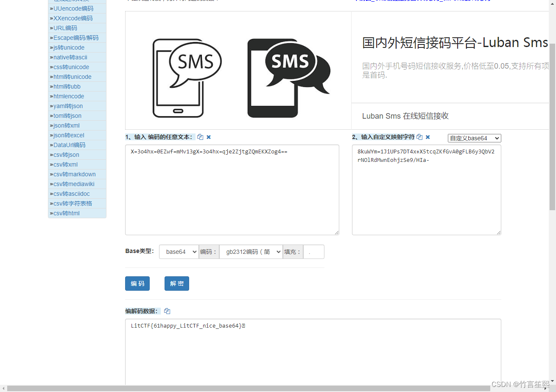Clear input text with the blue X icon
556x392 pixels.
[209, 137]
